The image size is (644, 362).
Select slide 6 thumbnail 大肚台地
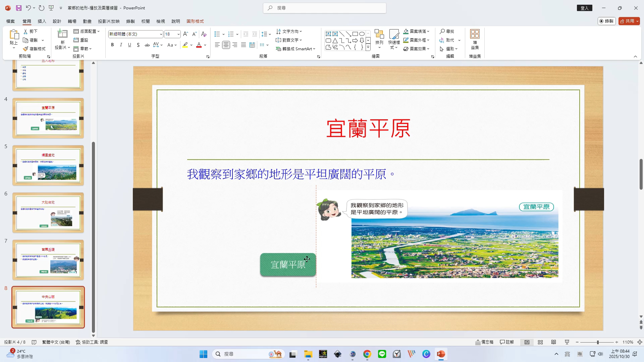click(48, 213)
